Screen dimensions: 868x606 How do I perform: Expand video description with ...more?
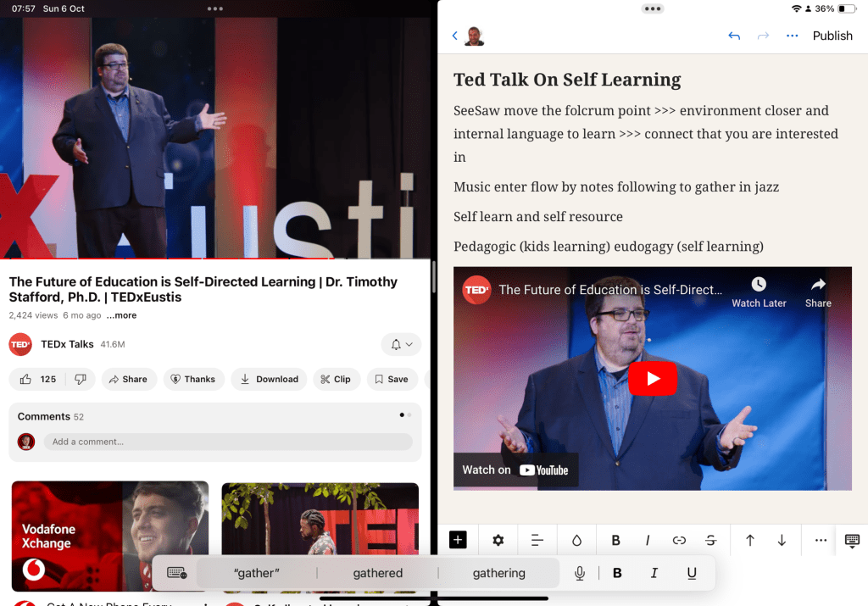pos(121,315)
